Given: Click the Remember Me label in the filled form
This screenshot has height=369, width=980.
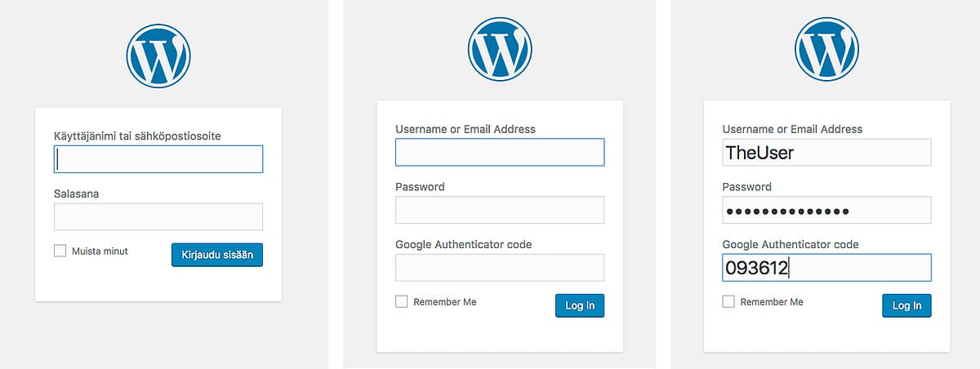Looking at the screenshot, I should pos(772,302).
